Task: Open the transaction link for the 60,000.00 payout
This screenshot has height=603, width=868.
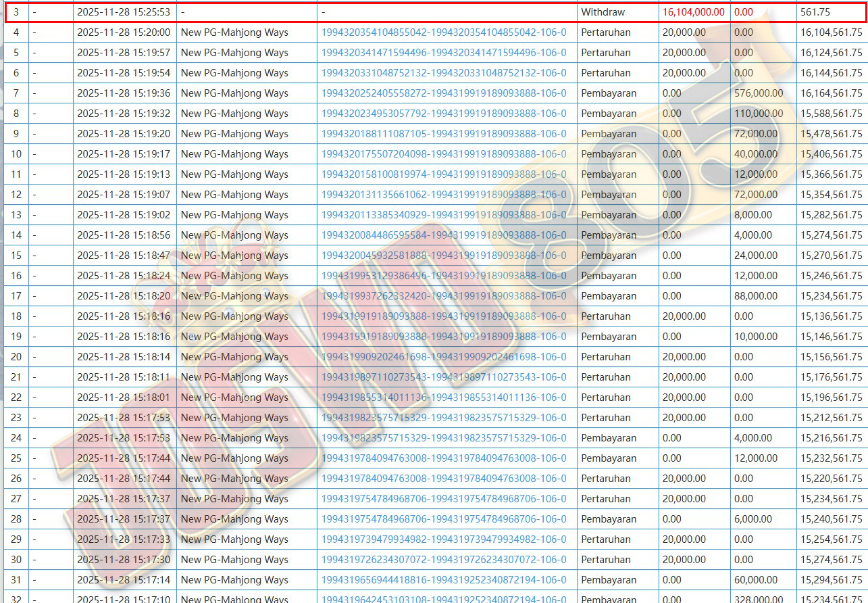Action: click(x=444, y=580)
